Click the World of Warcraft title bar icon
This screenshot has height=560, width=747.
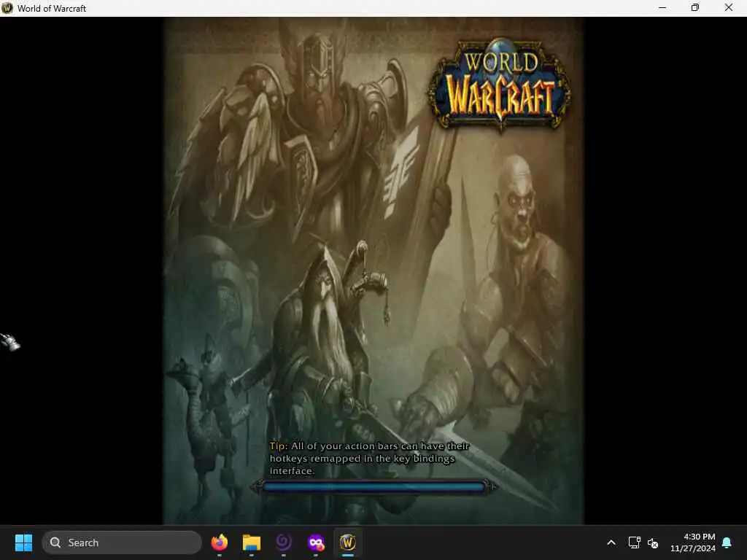point(7,8)
